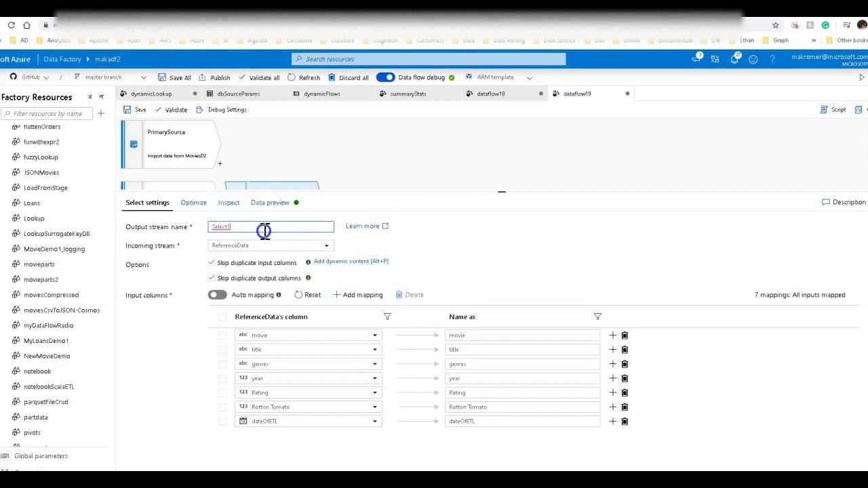Open the Inspect tab
The image size is (868, 488).
tap(229, 203)
